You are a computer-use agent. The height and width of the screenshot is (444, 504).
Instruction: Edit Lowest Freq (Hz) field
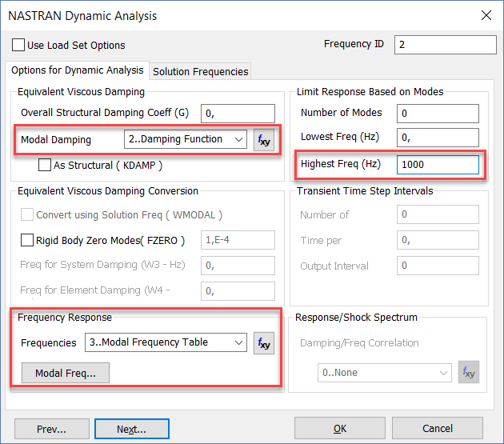point(438,138)
